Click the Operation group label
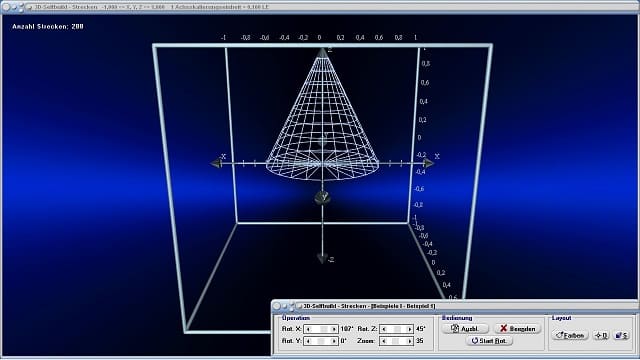 [x=296, y=318]
